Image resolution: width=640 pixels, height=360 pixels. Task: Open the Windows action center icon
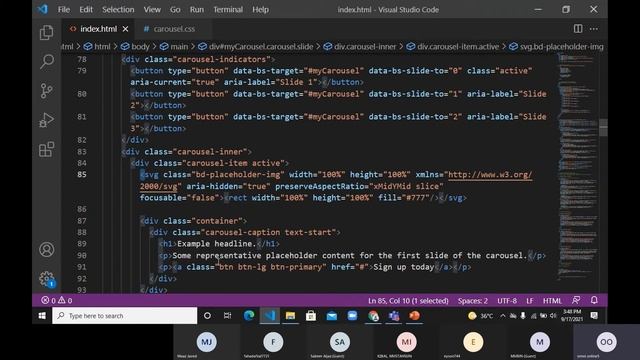pyautogui.click(x=595, y=316)
